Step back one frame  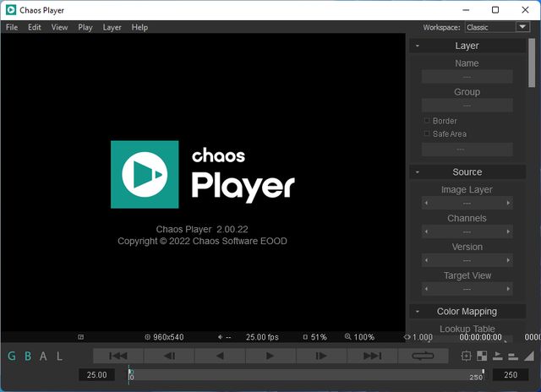pos(169,357)
